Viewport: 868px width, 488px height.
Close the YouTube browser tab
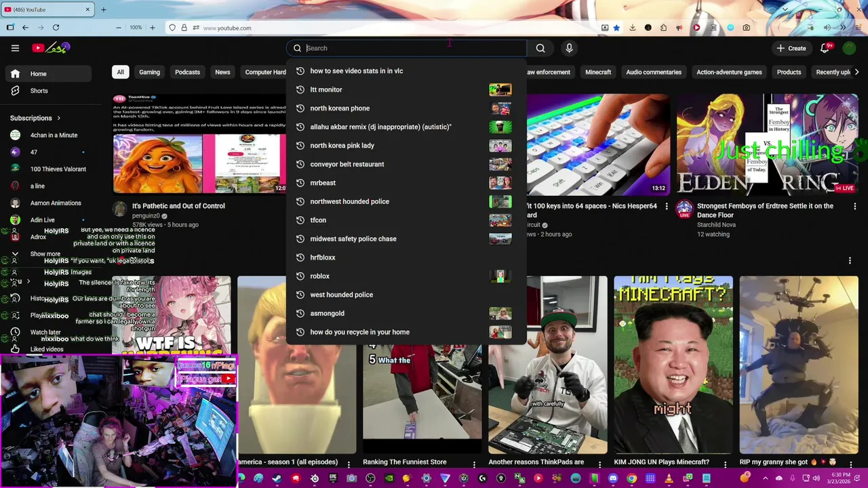pyautogui.click(x=87, y=9)
